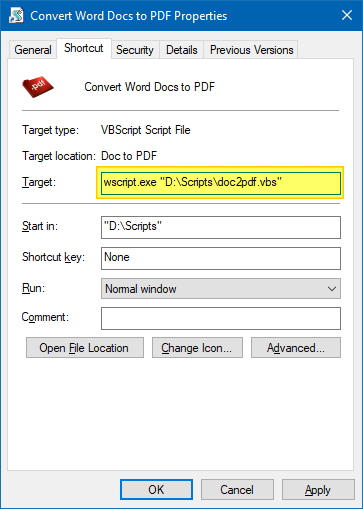This screenshot has height=509, width=363.
Task: Open the Change Icon dialog
Action: [x=197, y=348]
